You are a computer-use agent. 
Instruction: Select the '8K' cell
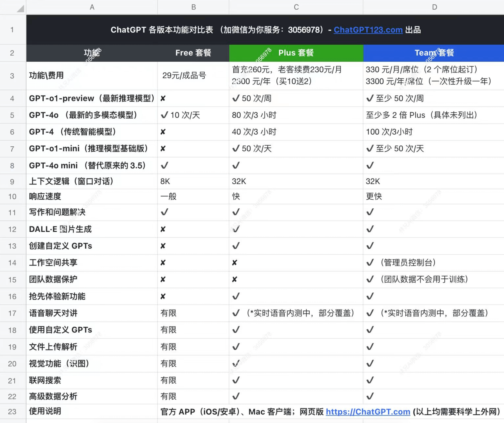point(193,182)
